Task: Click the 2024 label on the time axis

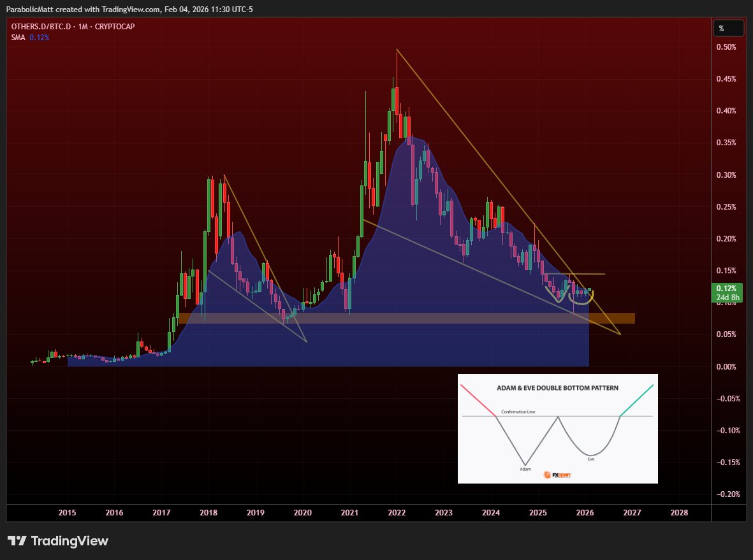Action: click(491, 512)
